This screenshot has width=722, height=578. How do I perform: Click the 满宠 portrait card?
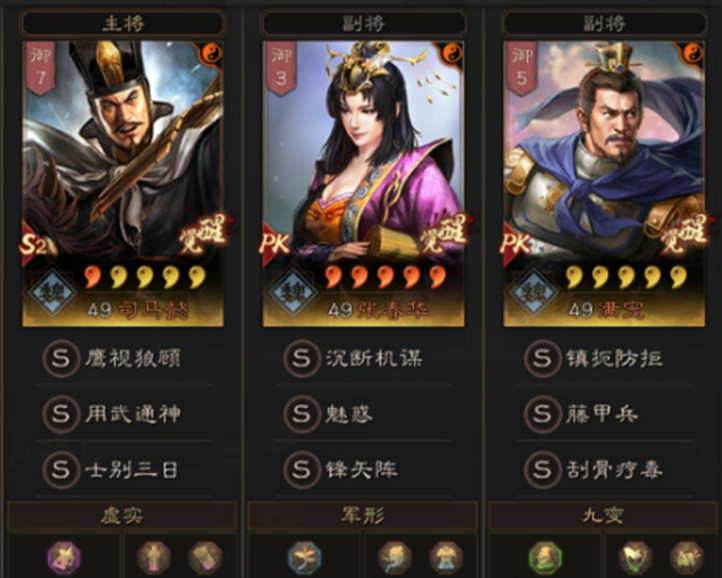coord(604,183)
